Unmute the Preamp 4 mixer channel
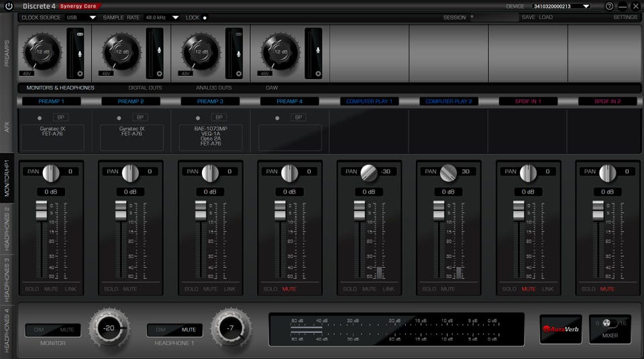The image size is (644, 359). 289,289
